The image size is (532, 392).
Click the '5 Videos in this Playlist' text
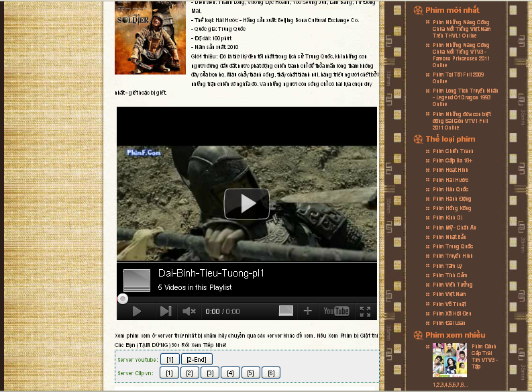195,287
